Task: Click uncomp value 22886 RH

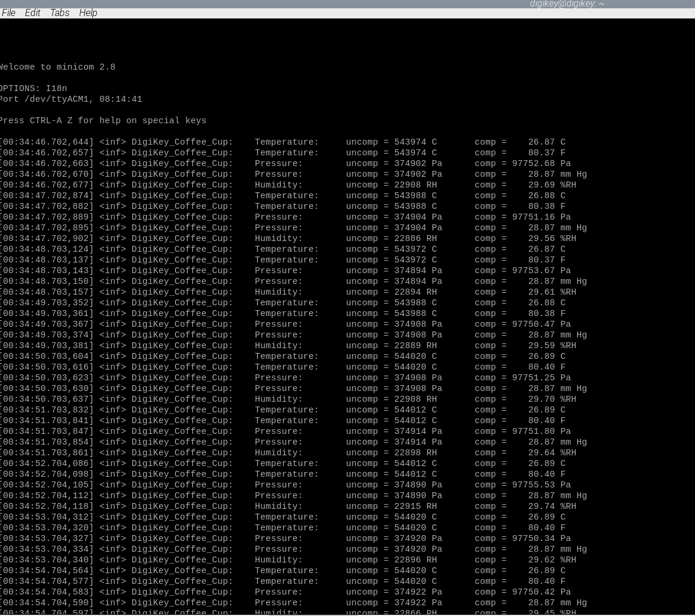Action: pyautogui.click(x=415, y=238)
